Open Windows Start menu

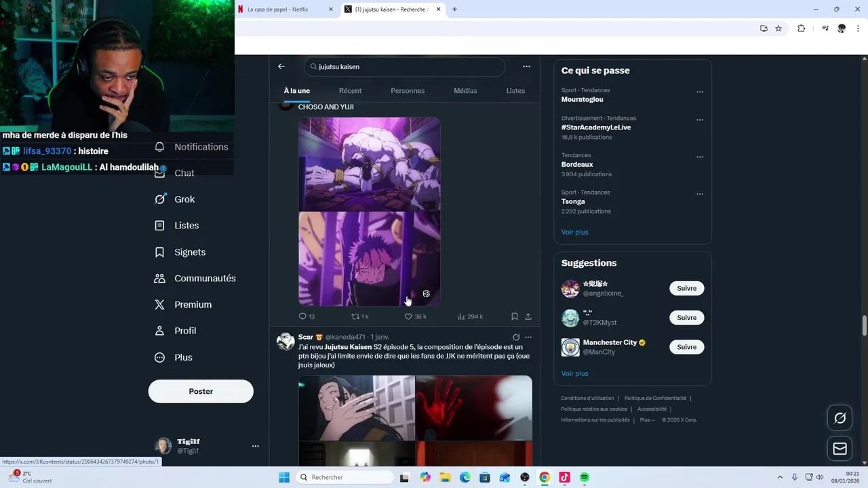click(x=284, y=478)
